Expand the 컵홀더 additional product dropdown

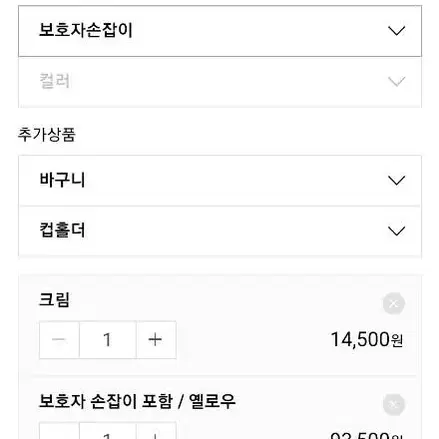click(x=220, y=231)
